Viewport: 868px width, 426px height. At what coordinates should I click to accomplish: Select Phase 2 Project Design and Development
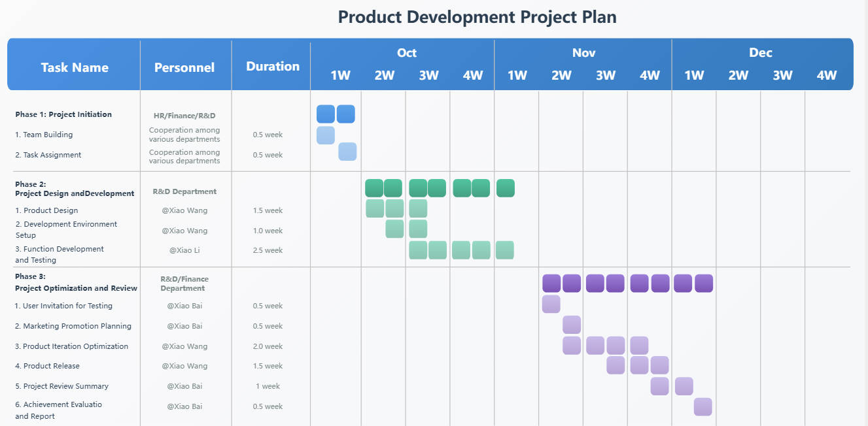point(75,189)
